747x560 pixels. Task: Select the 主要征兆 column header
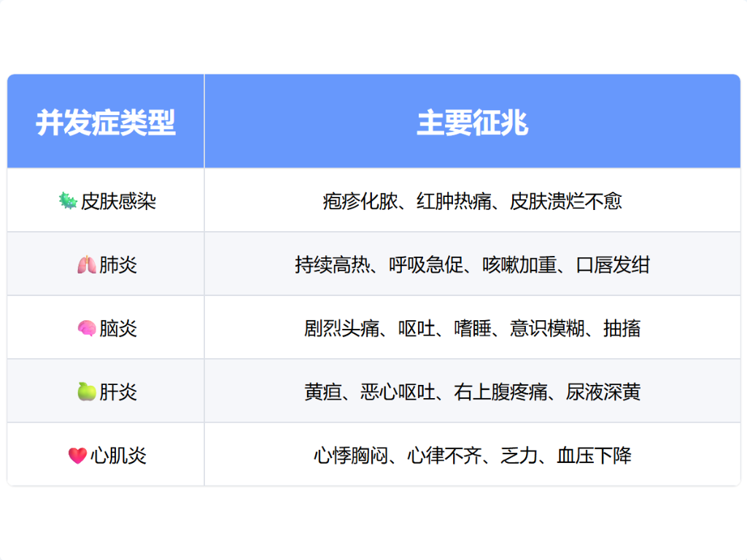point(472,122)
